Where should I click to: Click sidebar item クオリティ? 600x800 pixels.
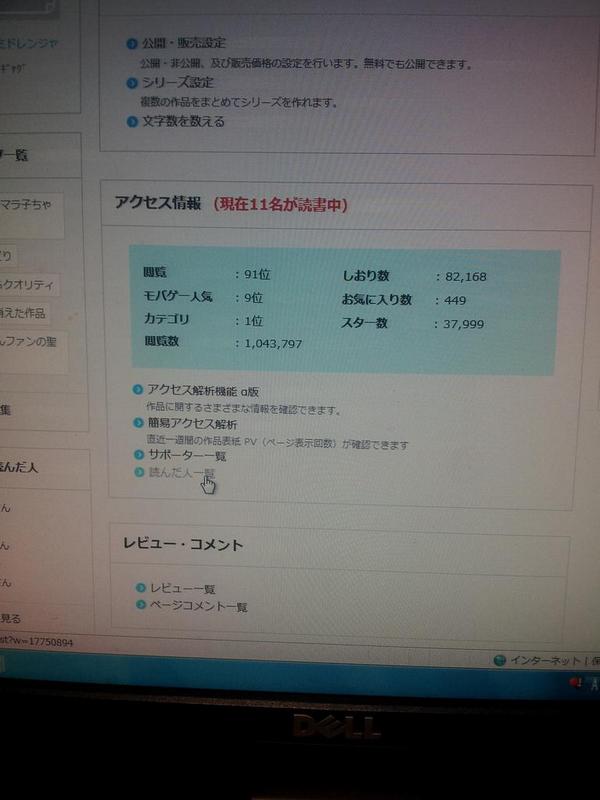tap(28, 285)
